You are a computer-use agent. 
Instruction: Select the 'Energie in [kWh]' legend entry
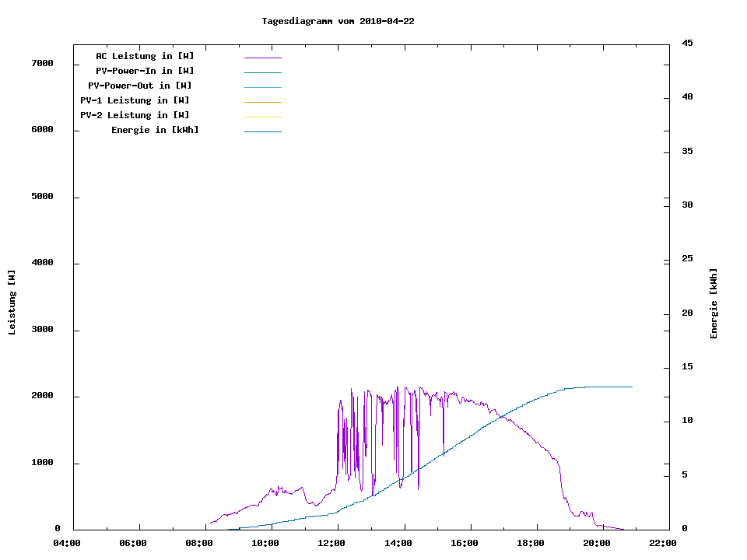[x=155, y=130]
